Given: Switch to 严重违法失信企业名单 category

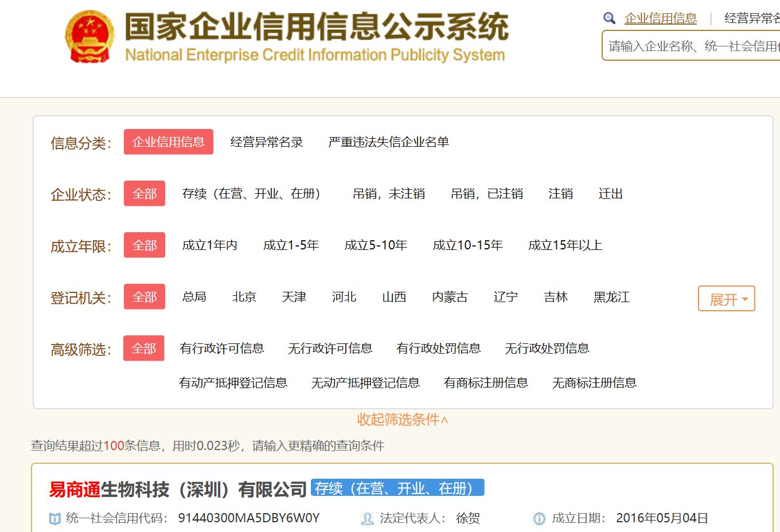Looking at the screenshot, I should click(388, 142).
